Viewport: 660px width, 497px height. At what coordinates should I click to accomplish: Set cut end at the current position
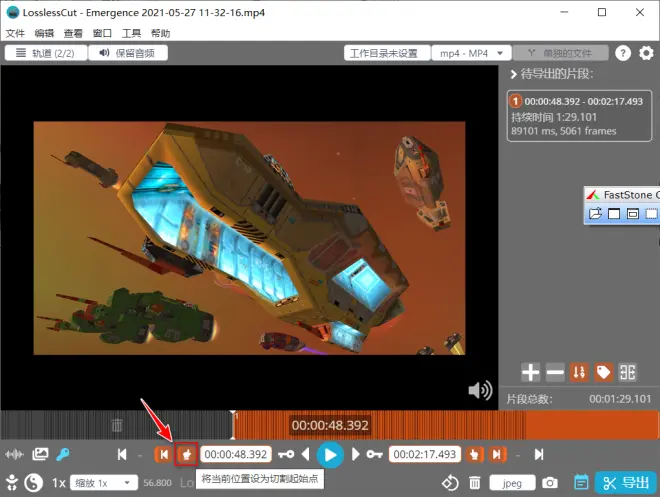tap(474, 454)
